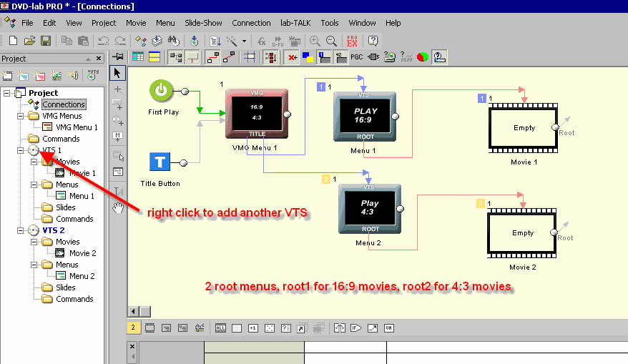Screen dimensions: 628x364
Task: Select VMG Menu 1 in the project tree
Action: click(77, 127)
